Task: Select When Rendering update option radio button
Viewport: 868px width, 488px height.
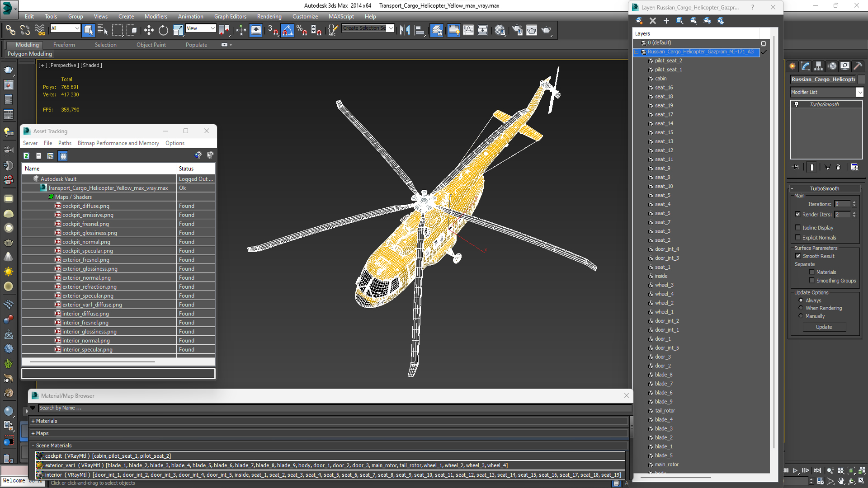Action: 801,308
